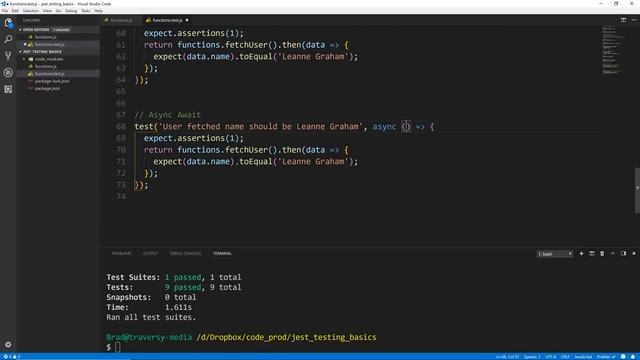Open the Selection menu
Image resolution: width=640 pixels, height=360 pixels.
tap(31, 11)
